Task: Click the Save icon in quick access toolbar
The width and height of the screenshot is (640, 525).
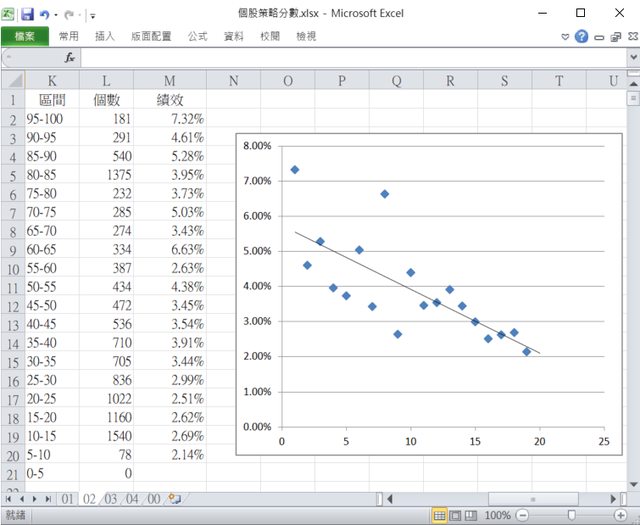Action: (x=27, y=14)
